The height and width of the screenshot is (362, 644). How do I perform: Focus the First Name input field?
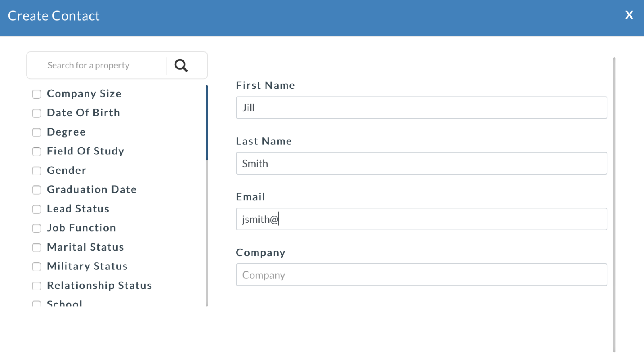pos(421,107)
